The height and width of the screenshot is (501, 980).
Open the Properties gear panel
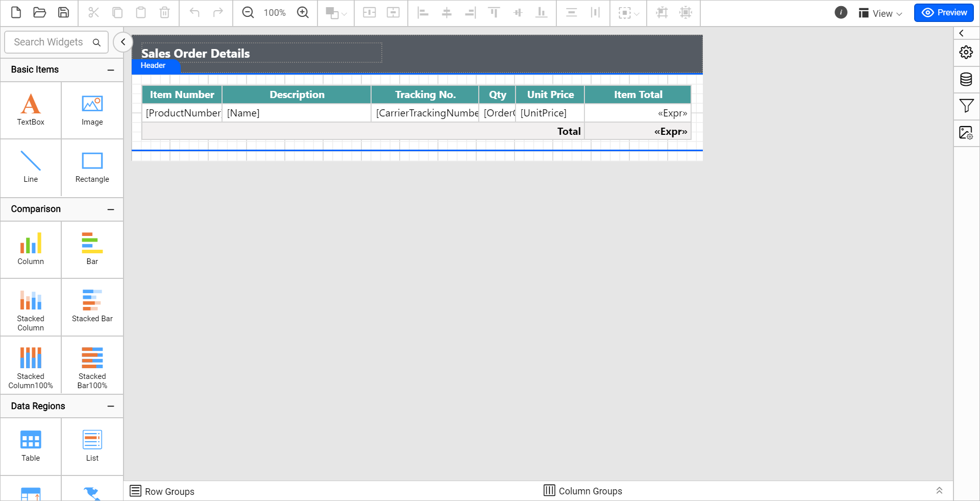(x=966, y=53)
